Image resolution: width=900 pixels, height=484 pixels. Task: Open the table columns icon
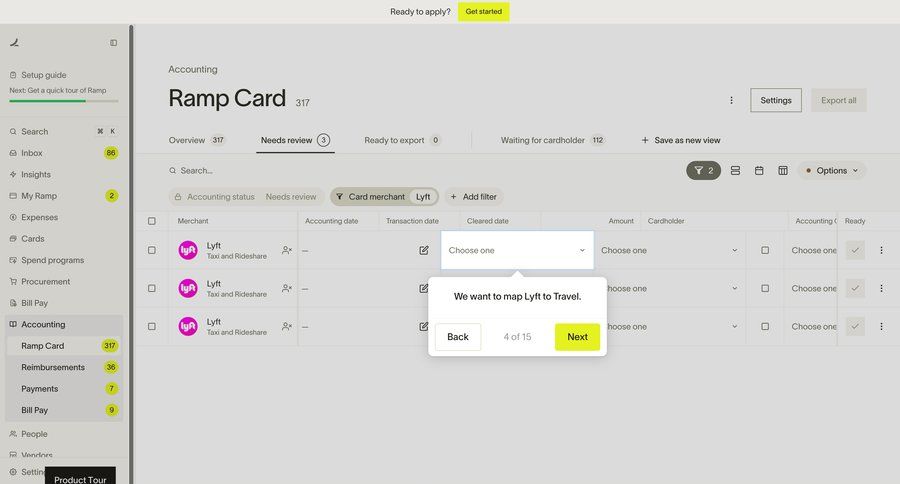click(782, 171)
